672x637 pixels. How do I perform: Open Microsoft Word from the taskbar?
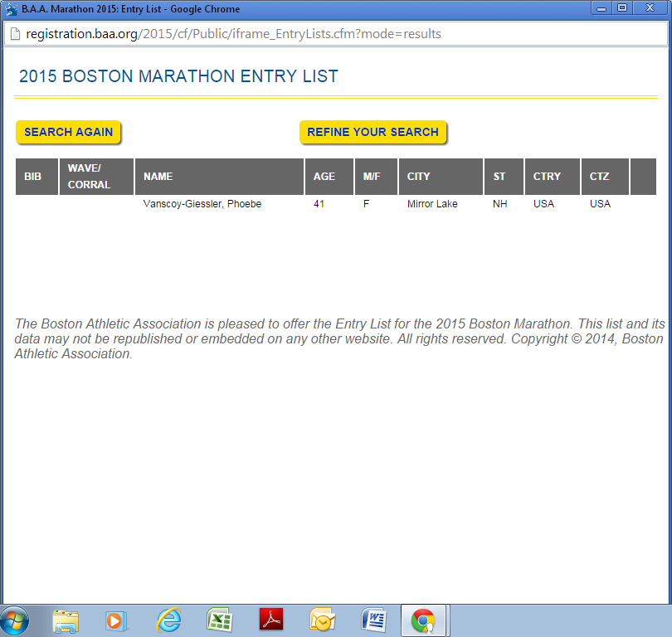373,620
